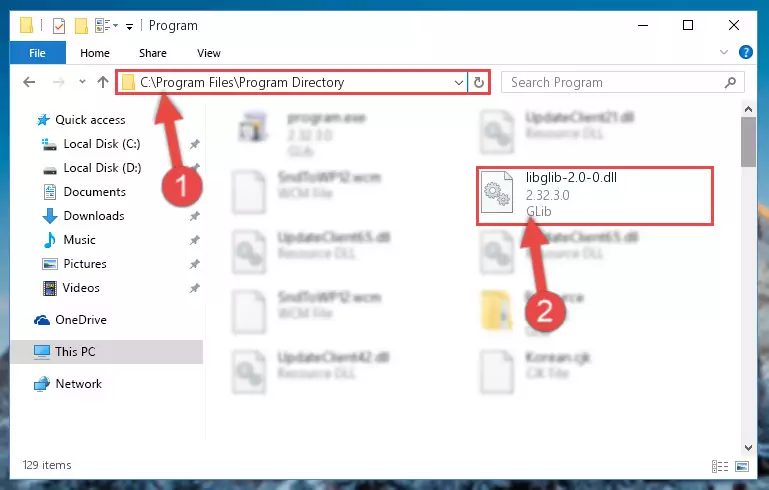Click the Forward navigation arrow
Screen dimensions: 769x490
(58, 82)
